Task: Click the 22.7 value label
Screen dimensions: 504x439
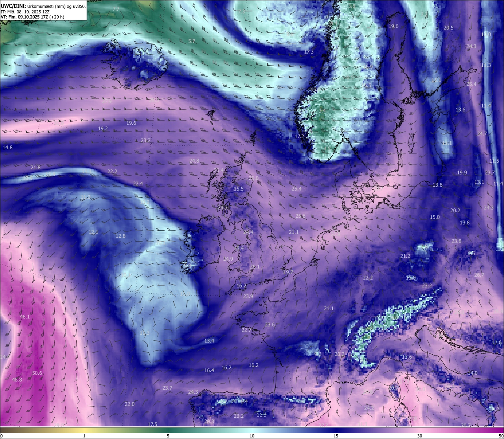Action: point(246,330)
